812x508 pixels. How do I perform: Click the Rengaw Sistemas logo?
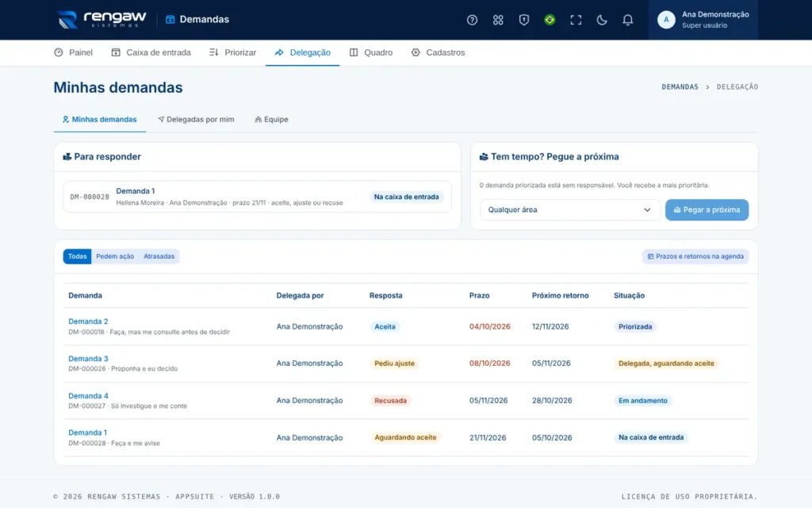[x=101, y=20]
